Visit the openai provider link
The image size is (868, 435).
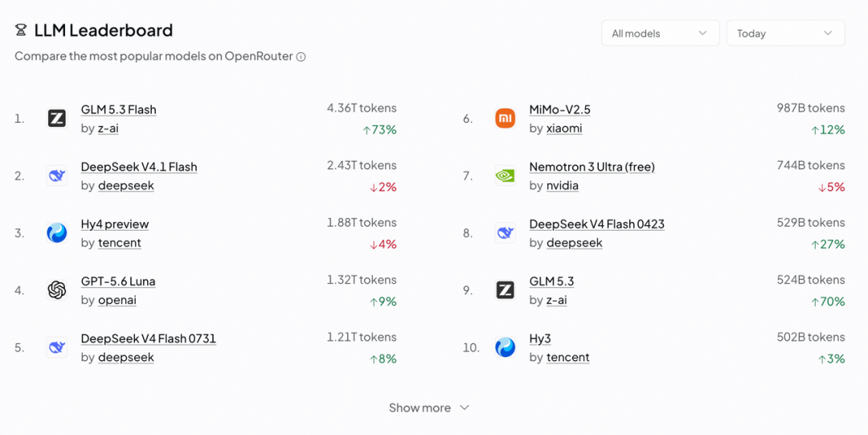click(117, 300)
